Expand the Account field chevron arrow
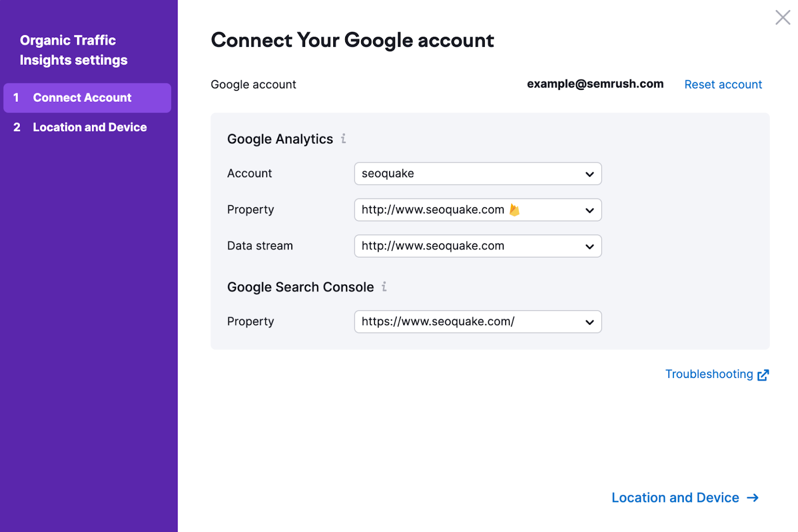The height and width of the screenshot is (532, 798). (x=590, y=174)
